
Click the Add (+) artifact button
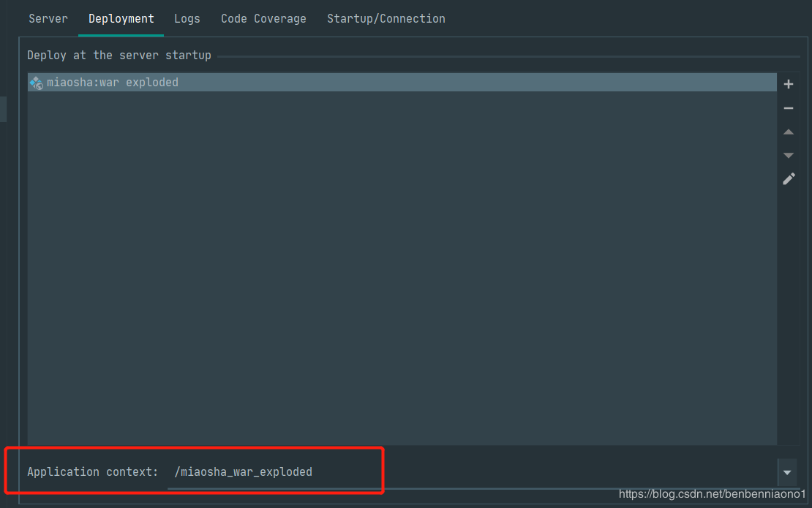pyautogui.click(x=789, y=84)
